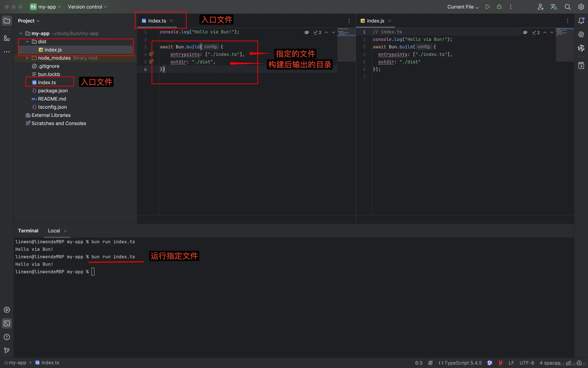Open the right sidebar plugin tool icon
588x368 pixels.
point(581,48)
